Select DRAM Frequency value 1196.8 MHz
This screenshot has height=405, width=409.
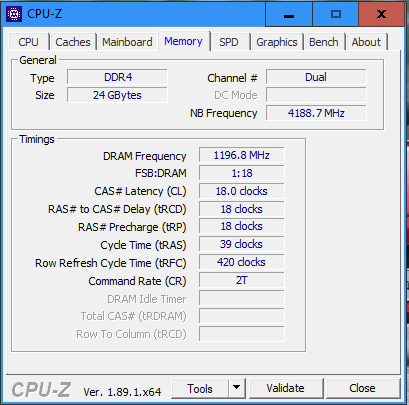pyautogui.click(x=242, y=155)
